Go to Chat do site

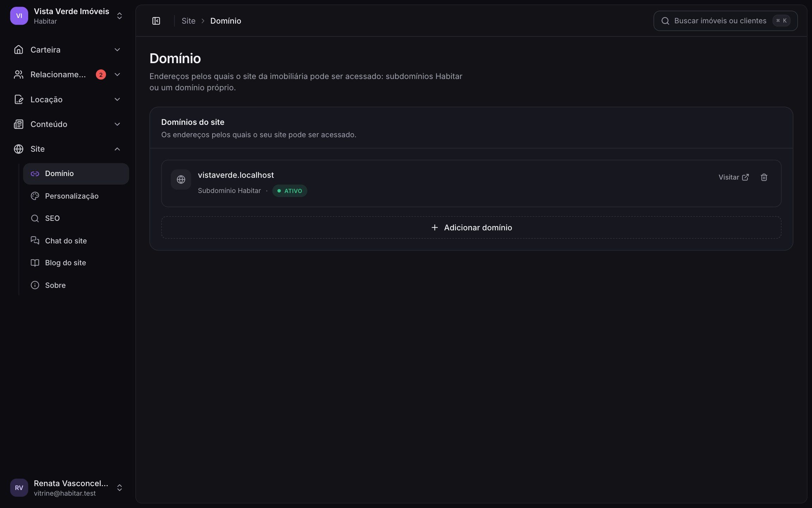(76, 241)
